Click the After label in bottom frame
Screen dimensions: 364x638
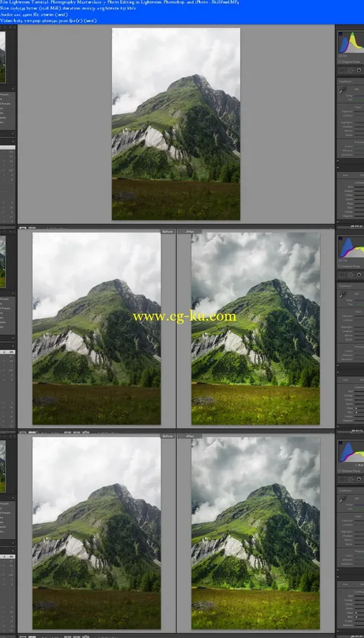pos(190,436)
